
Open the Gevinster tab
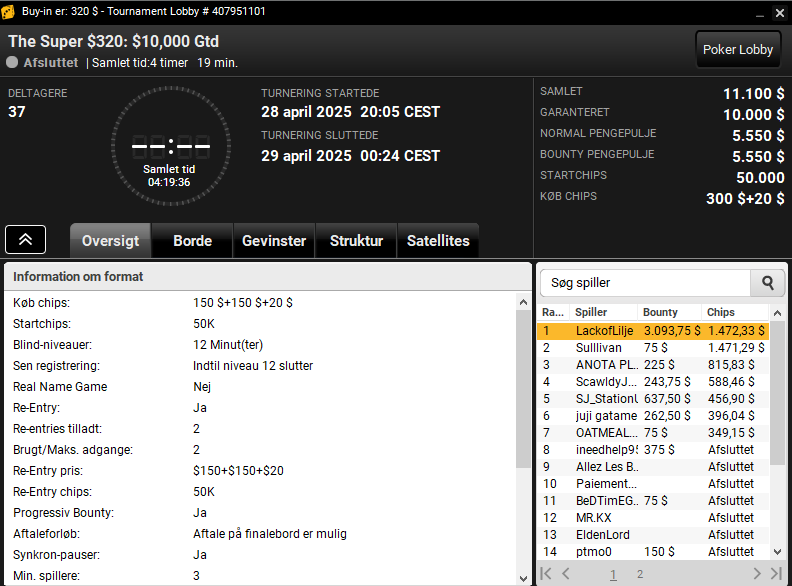274,240
